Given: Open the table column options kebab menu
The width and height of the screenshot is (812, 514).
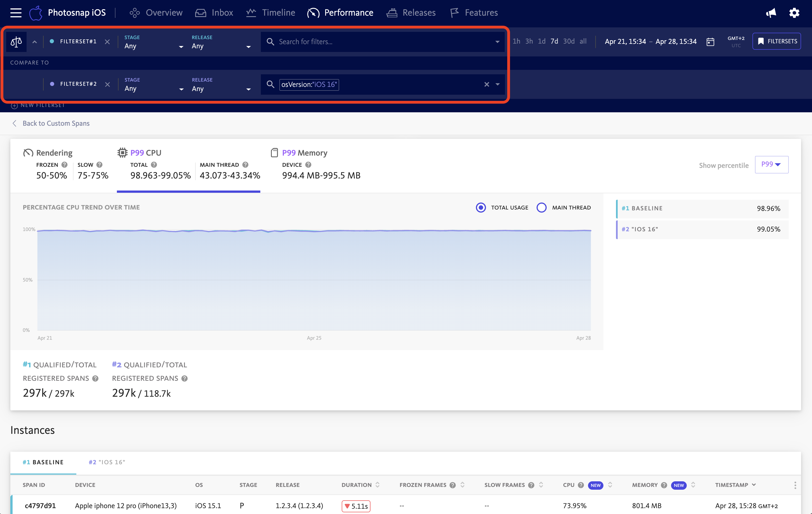Looking at the screenshot, I should (795, 485).
